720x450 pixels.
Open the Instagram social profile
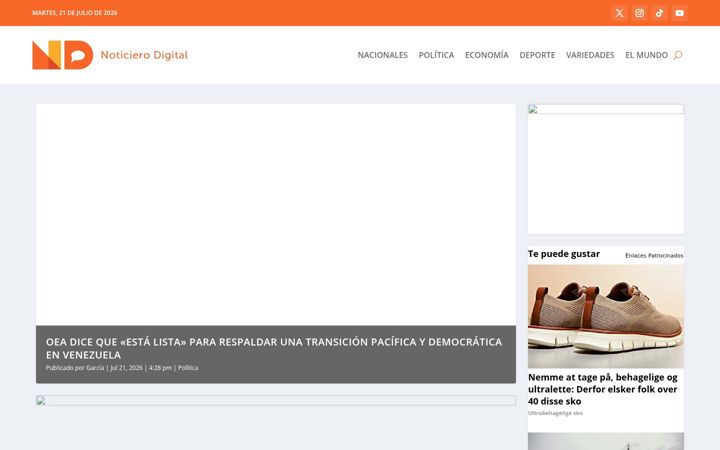[x=639, y=13]
